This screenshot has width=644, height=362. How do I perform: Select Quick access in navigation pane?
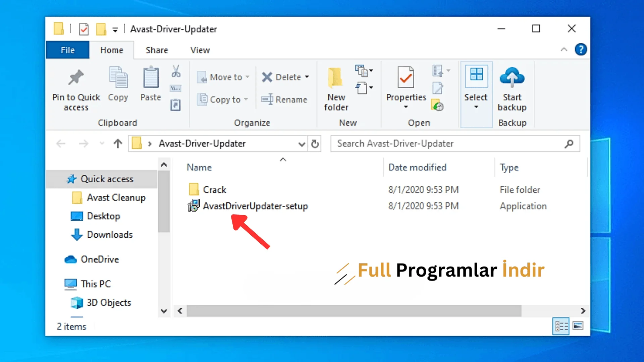pos(102,179)
